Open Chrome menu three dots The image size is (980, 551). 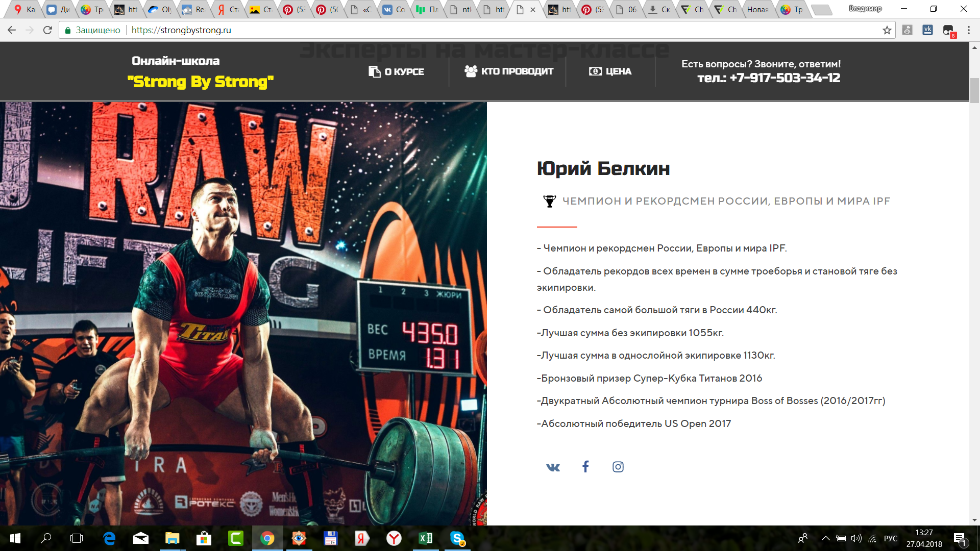[x=968, y=30]
